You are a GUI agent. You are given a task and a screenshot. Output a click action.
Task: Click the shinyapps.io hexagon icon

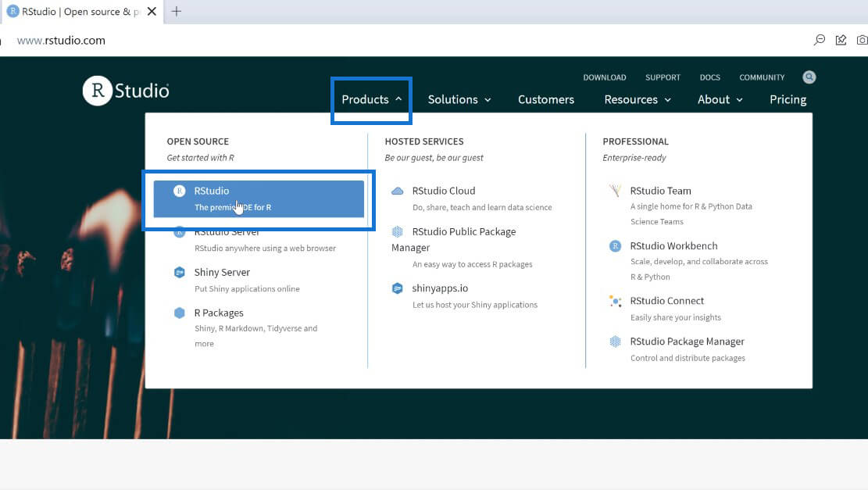pyautogui.click(x=398, y=288)
